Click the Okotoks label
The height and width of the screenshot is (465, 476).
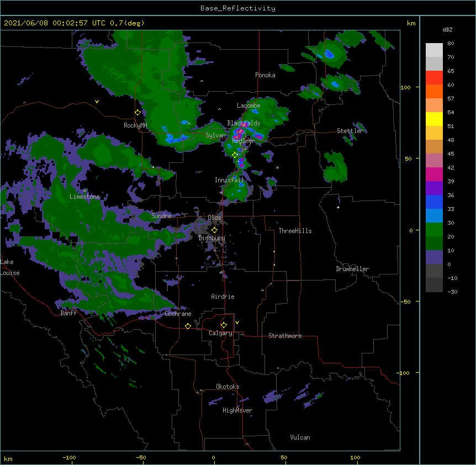click(228, 387)
